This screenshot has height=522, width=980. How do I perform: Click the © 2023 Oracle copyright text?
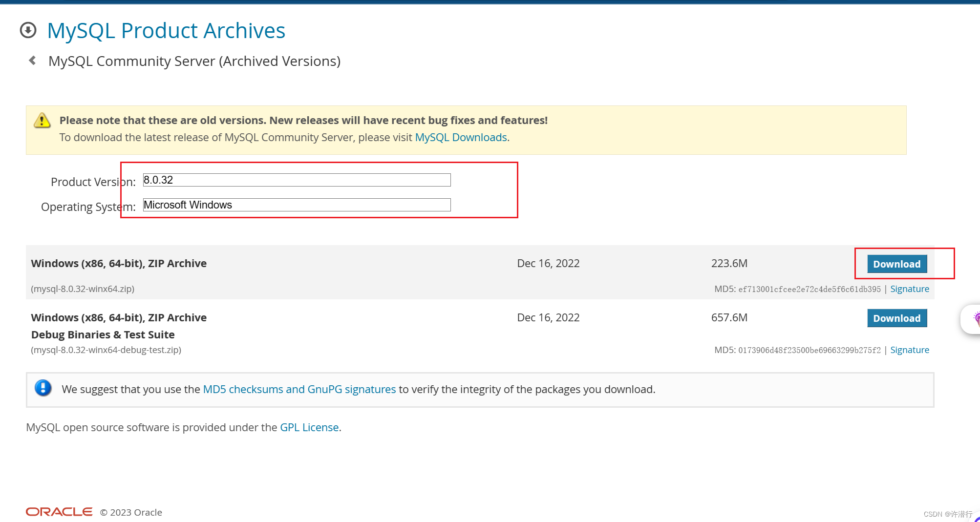(x=131, y=512)
